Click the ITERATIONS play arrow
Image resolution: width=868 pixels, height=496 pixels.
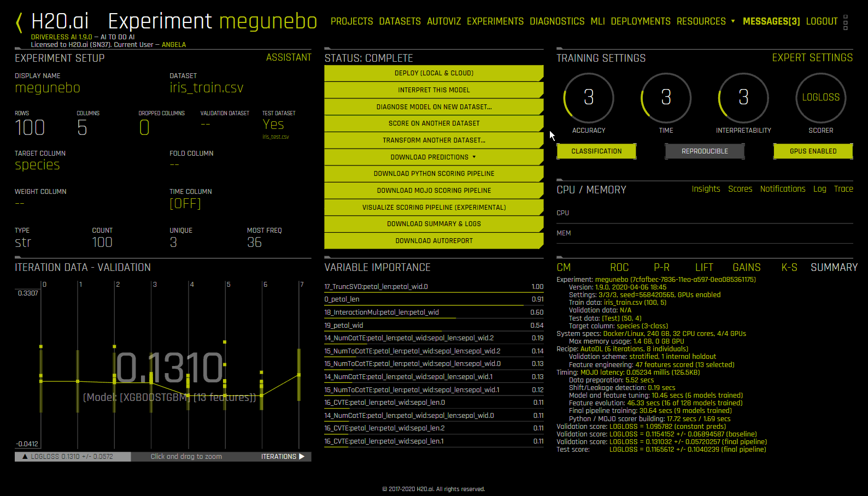pyautogui.click(x=302, y=457)
